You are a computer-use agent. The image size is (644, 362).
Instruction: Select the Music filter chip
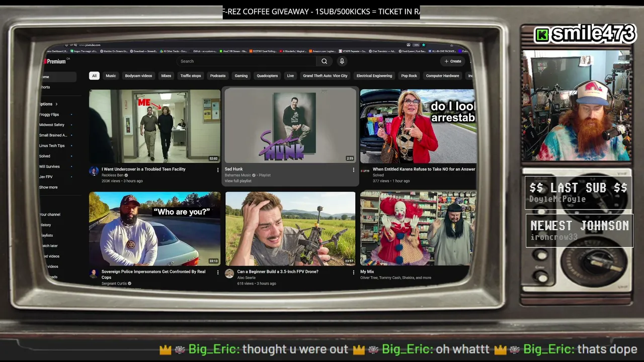tap(111, 76)
